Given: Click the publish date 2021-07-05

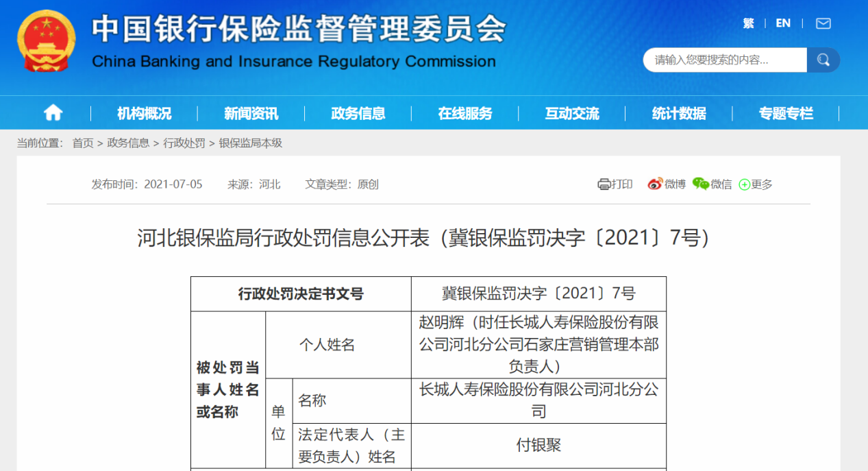Looking at the screenshot, I should [x=173, y=184].
